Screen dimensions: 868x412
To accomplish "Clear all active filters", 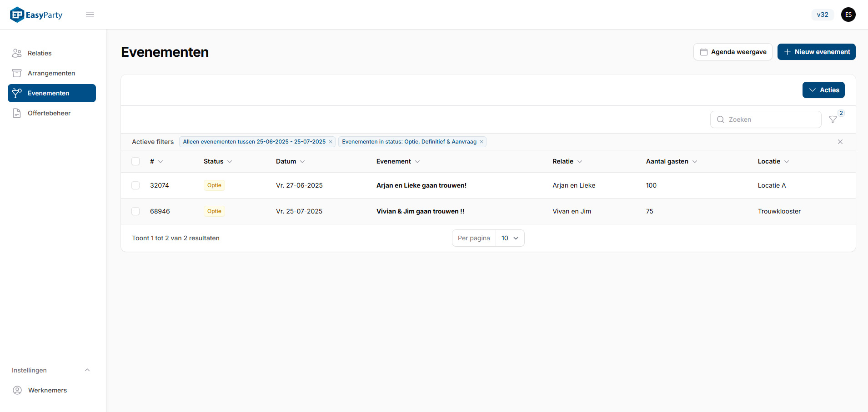I will 840,142.
